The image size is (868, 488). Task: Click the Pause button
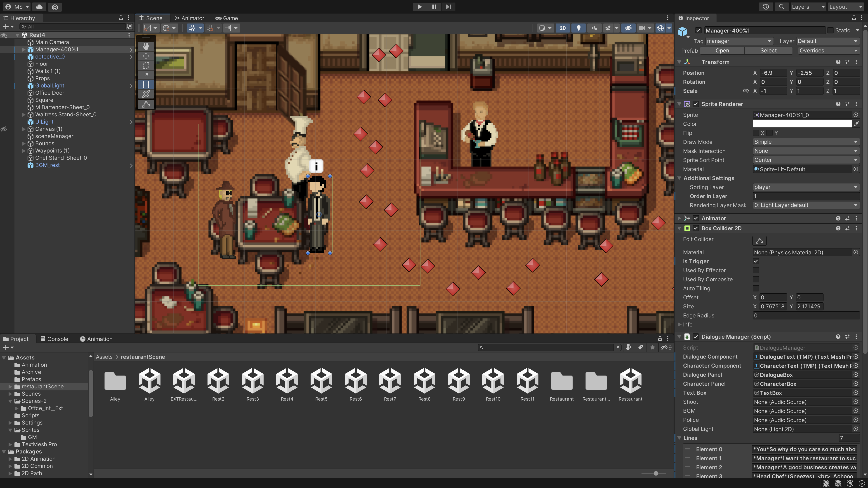click(434, 7)
